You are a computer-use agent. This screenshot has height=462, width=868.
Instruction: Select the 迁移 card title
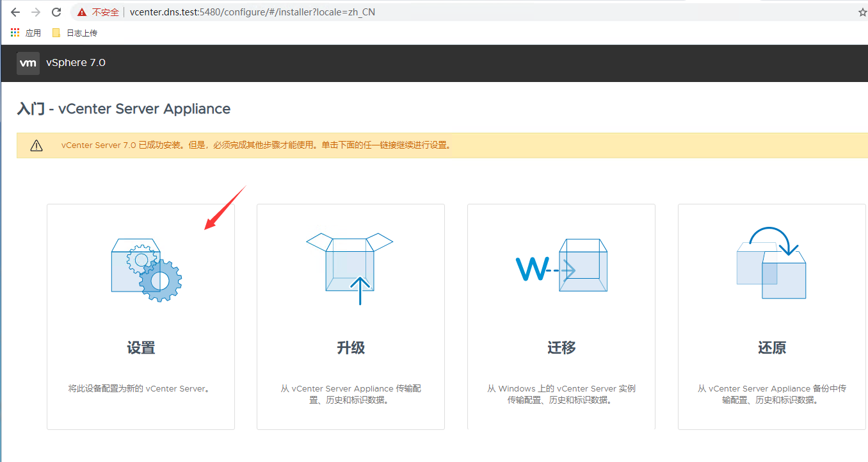coord(561,348)
